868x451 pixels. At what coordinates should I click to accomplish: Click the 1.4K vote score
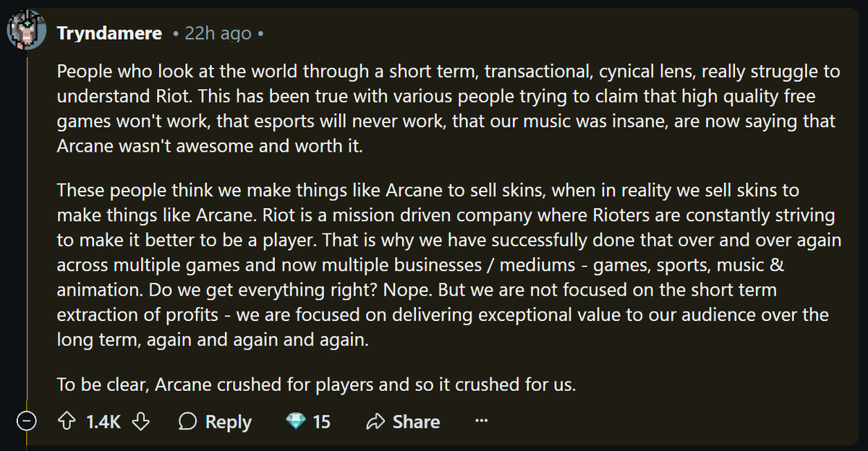[x=103, y=421]
